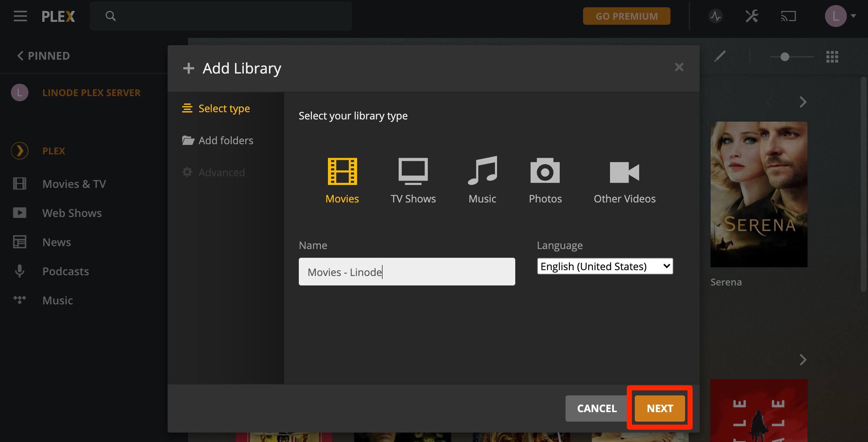This screenshot has width=868, height=442.
Task: Switch to the Add folders step
Action: tap(226, 140)
